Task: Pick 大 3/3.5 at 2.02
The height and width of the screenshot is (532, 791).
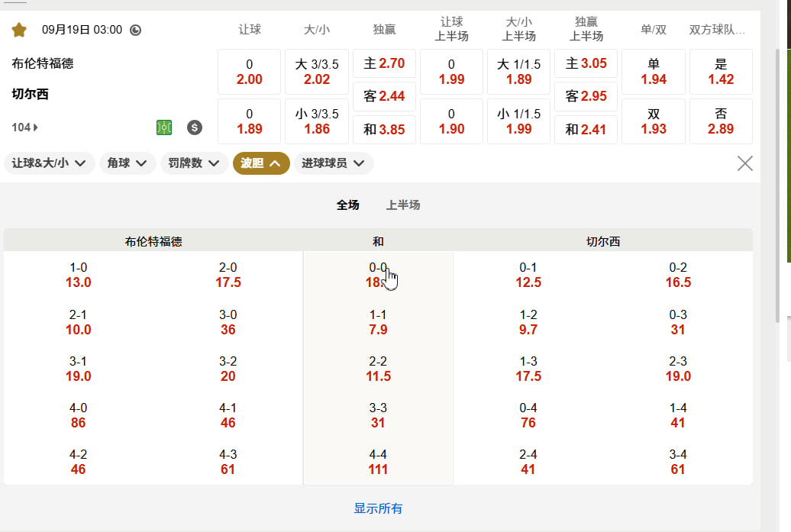Action: point(317,72)
